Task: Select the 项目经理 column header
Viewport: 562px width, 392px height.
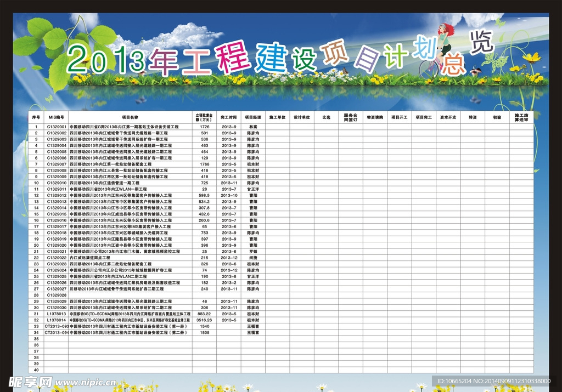Action: (253, 117)
